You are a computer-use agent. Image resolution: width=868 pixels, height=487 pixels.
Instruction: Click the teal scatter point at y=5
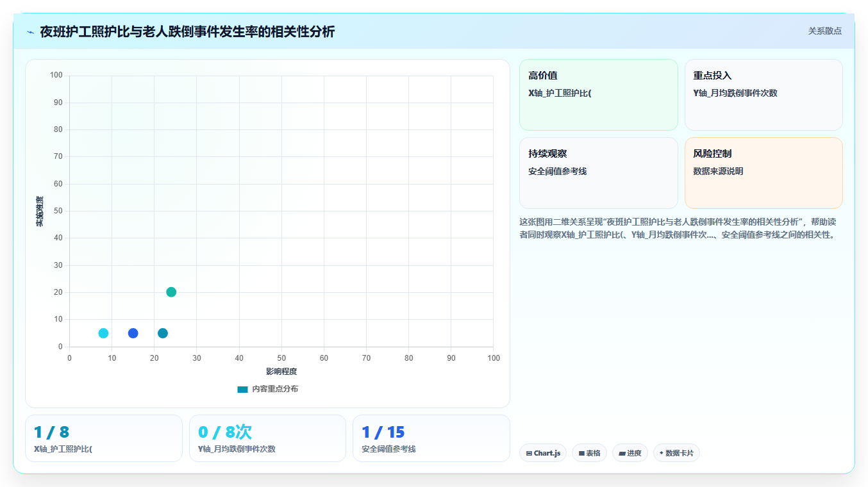pos(163,333)
